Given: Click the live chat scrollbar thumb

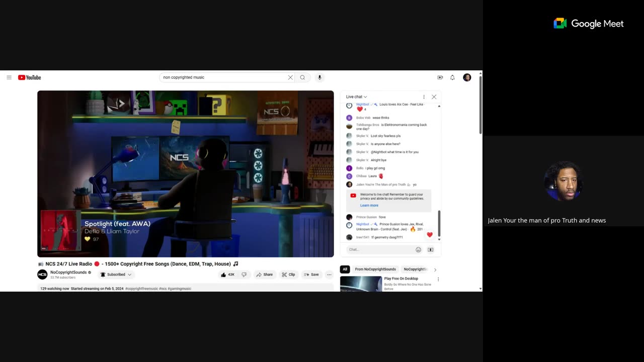Looking at the screenshot, I should [439, 223].
